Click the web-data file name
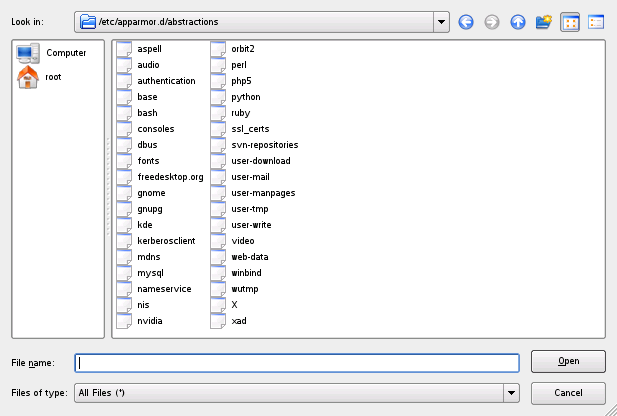Image resolution: width=617 pixels, height=416 pixels. (250, 257)
